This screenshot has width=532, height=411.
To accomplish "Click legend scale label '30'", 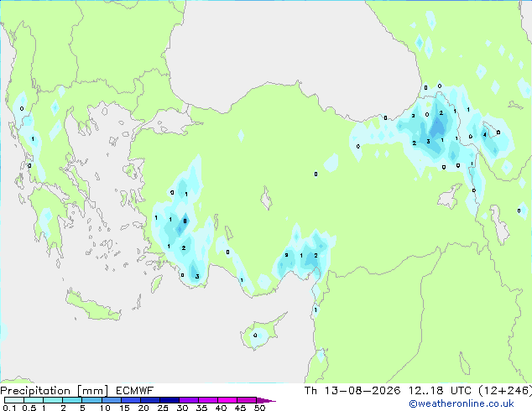I will point(182,408).
